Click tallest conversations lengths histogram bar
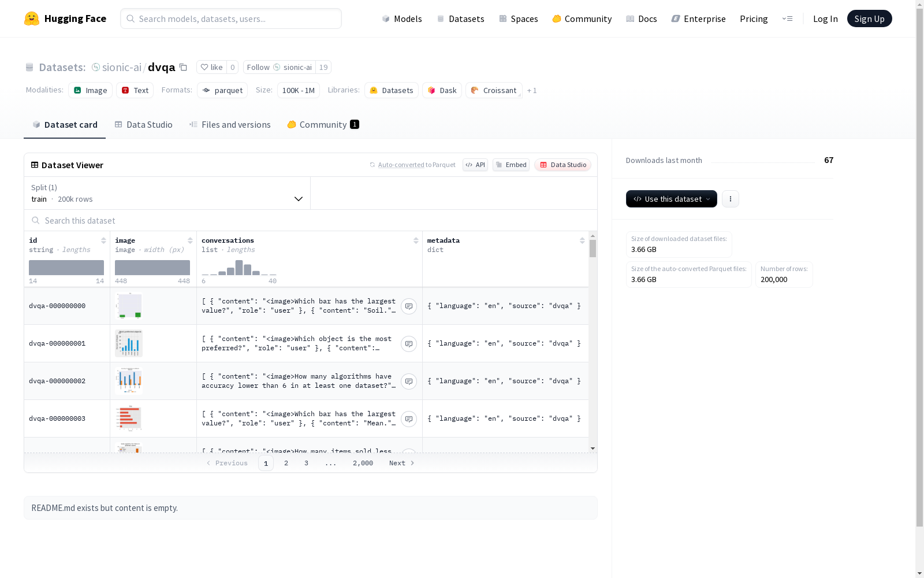This screenshot has height=578, width=924. coord(239,268)
